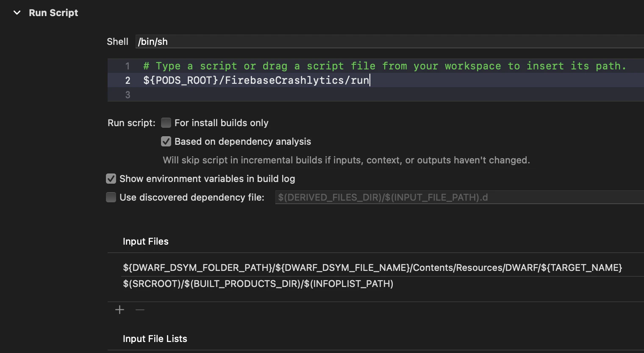The image size is (644, 353).
Task: Click the plus icon under Input Files
Action: (119, 310)
